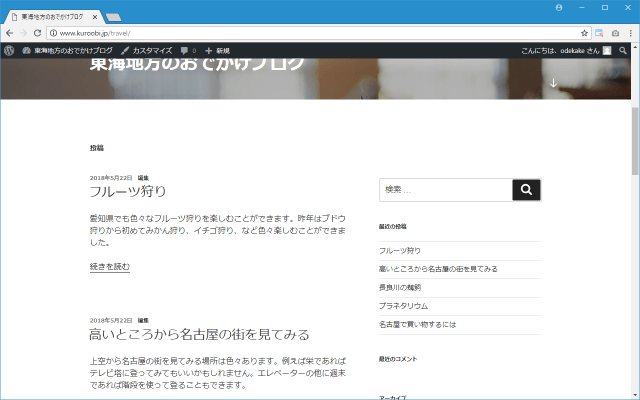Click 編集 next to the フルーツ狩り date
The image size is (640, 400).
coord(143,178)
